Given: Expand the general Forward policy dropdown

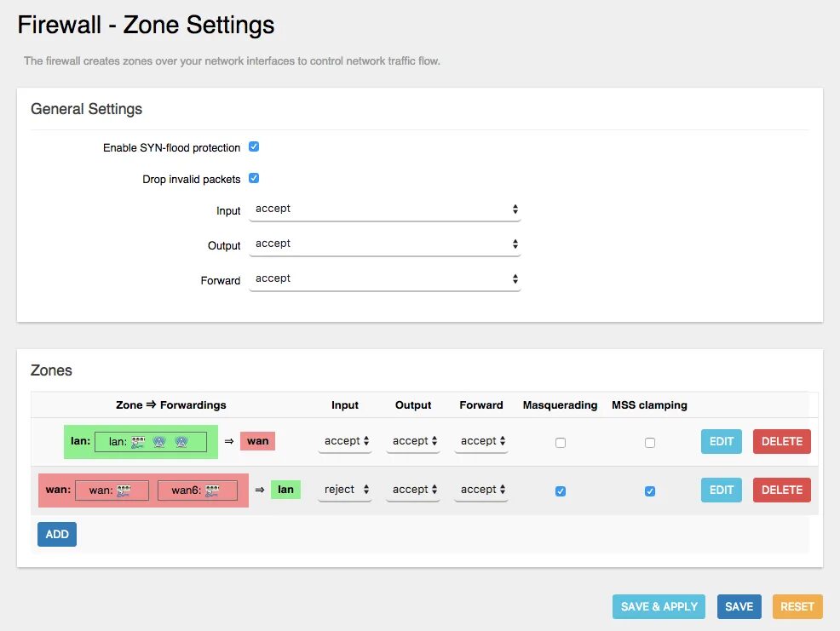Looking at the screenshot, I should (384, 279).
